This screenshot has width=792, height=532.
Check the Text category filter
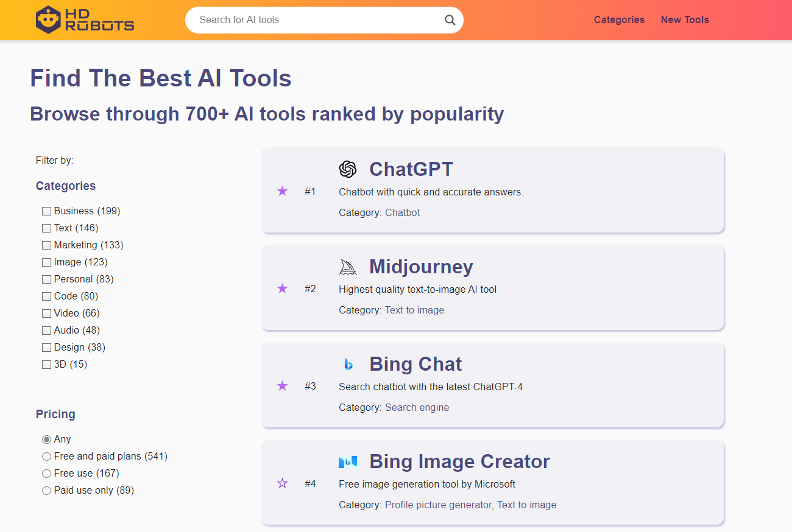(x=46, y=228)
